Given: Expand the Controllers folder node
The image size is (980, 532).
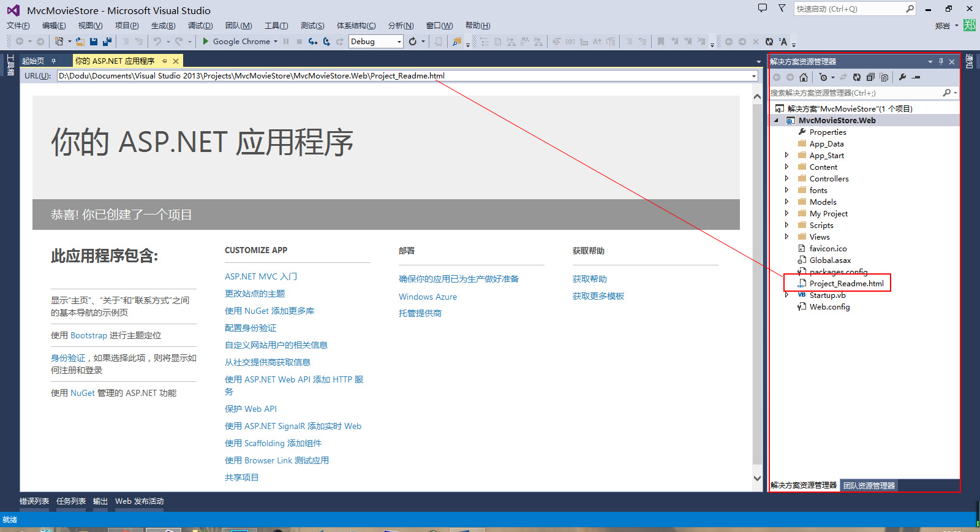Looking at the screenshot, I should tap(787, 178).
